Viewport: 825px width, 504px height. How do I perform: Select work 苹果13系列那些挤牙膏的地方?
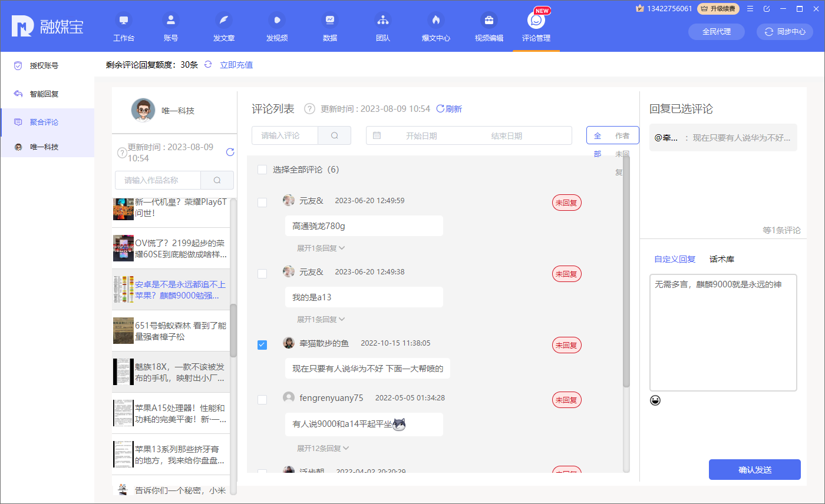pos(170,455)
